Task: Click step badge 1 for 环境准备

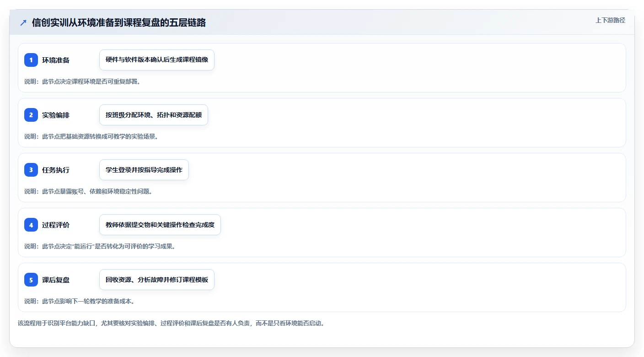Action: [x=31, y=60]
